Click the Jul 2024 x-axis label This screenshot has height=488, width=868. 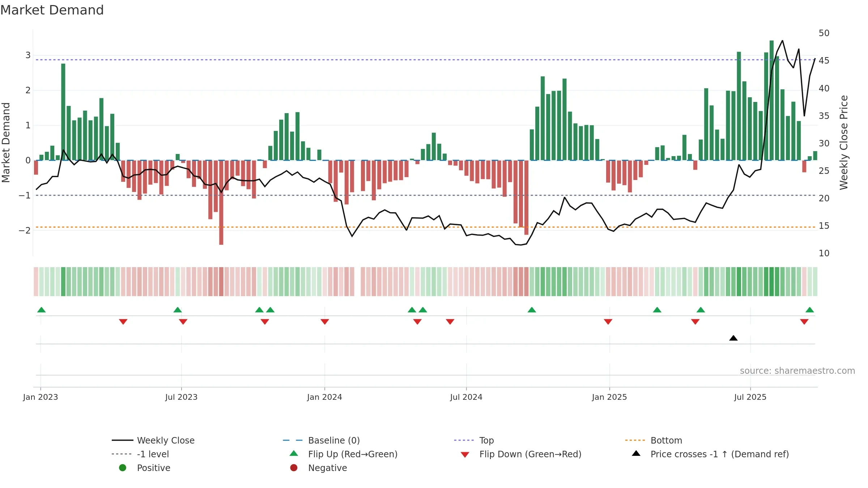click(466, 397)
